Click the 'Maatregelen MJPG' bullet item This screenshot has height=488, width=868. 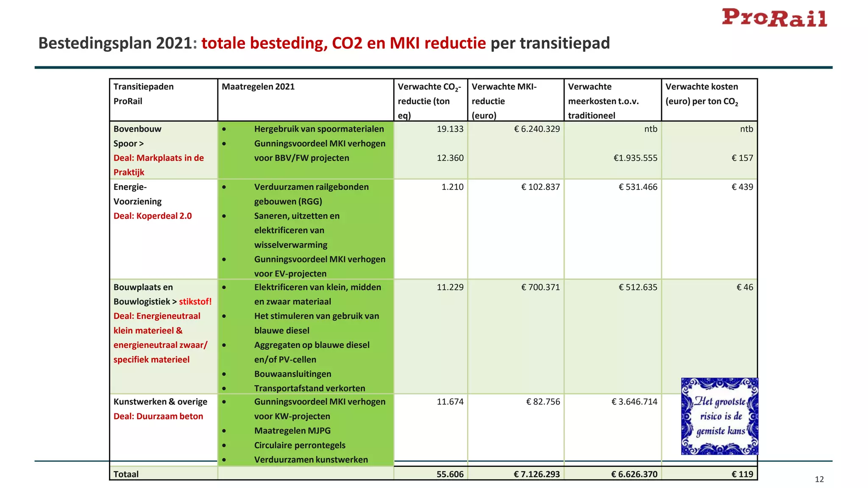point(292,431)
